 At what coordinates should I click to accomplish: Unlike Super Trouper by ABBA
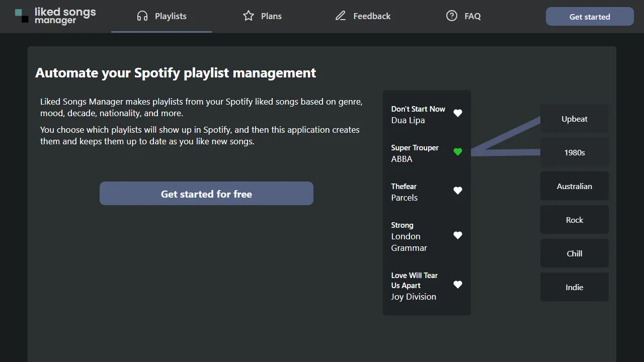[x=457, y=151]
